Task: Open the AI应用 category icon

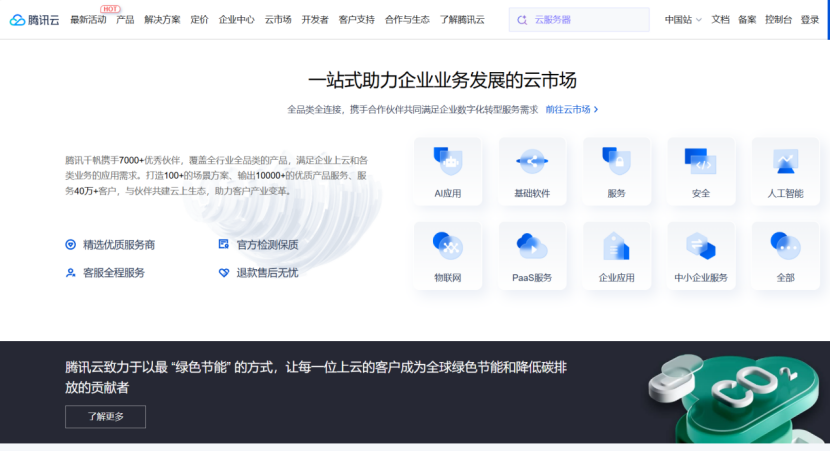Action: 447,162
